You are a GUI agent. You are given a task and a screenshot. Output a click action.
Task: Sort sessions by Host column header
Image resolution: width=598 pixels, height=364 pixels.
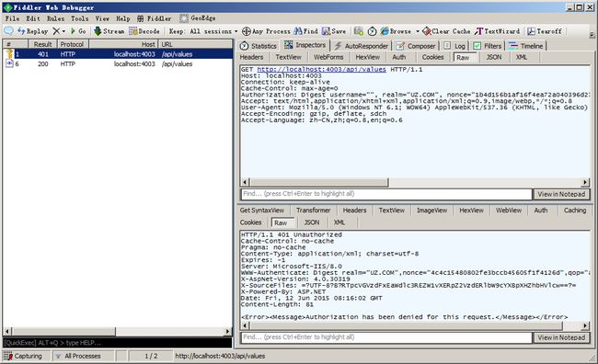coord(123,44)
